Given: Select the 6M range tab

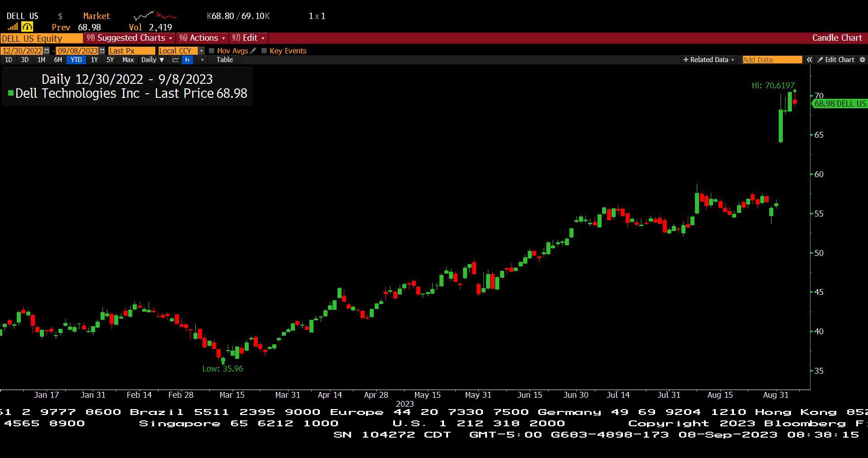Looking at the screenshot, I should coord(58,60).
